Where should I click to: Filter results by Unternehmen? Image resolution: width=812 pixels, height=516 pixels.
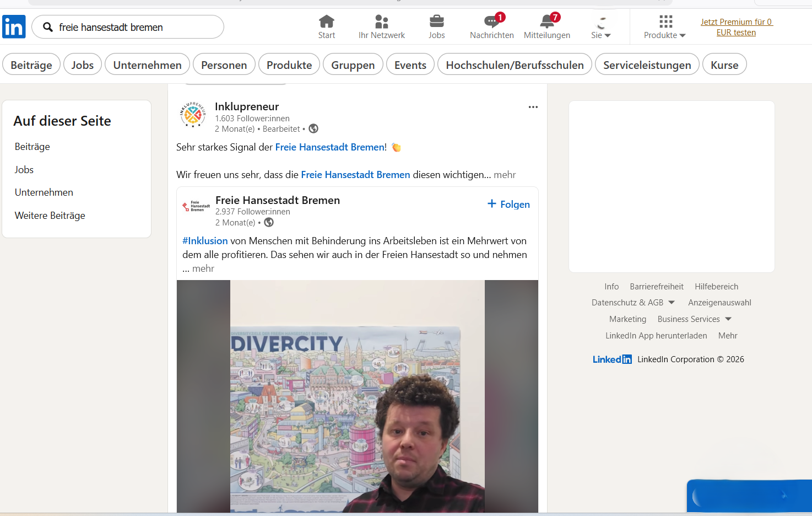(147, 65)
